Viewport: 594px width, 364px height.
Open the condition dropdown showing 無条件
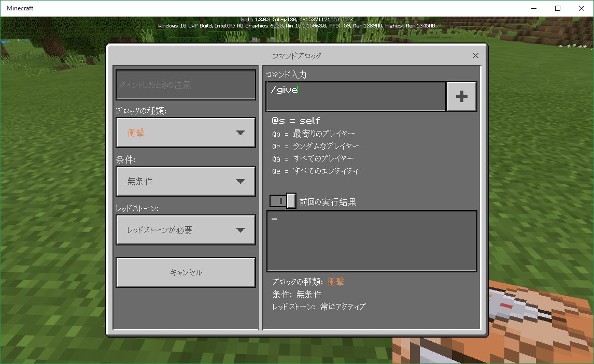click(x=186, y=181)
